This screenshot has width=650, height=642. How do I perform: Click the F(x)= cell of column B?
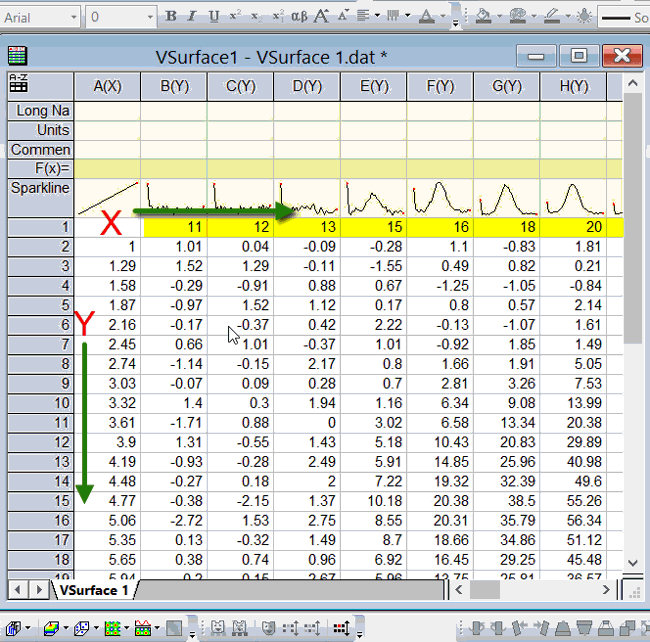174,168
